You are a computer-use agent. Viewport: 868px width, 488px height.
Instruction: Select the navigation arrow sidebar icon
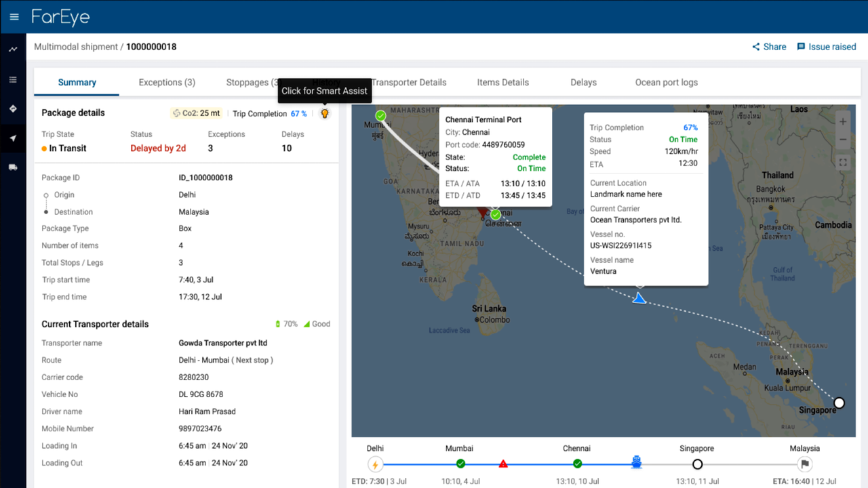tap(13, 138)
